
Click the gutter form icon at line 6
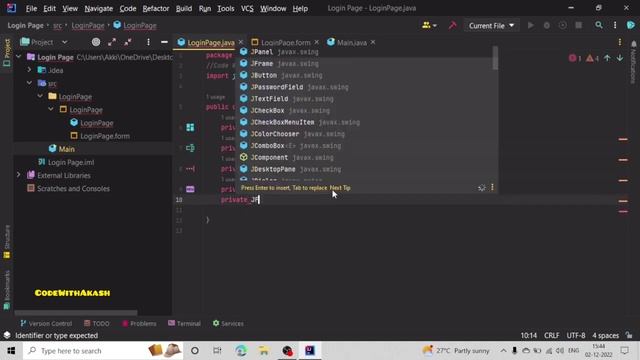pos(190,127)
